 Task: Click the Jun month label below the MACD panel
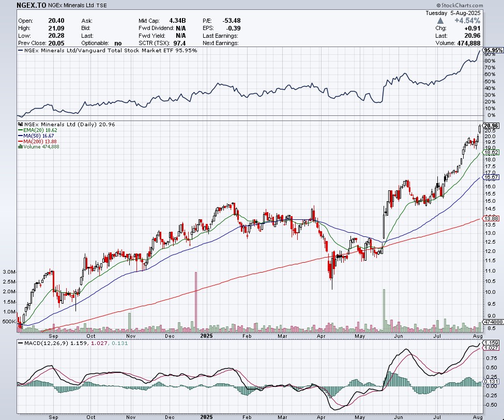(399, 417)
